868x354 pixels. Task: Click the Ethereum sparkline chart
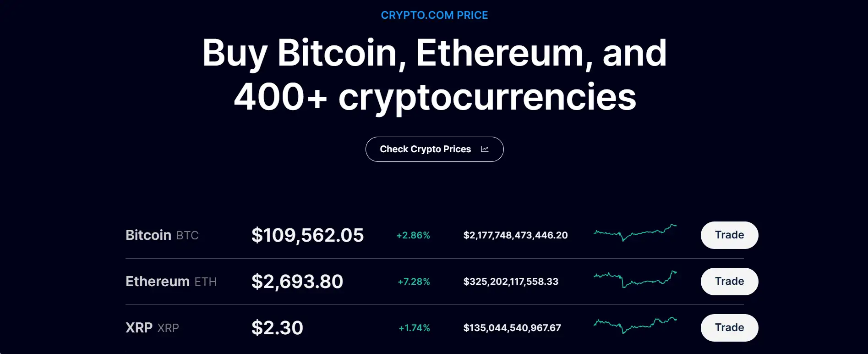[x=635, y=279]
